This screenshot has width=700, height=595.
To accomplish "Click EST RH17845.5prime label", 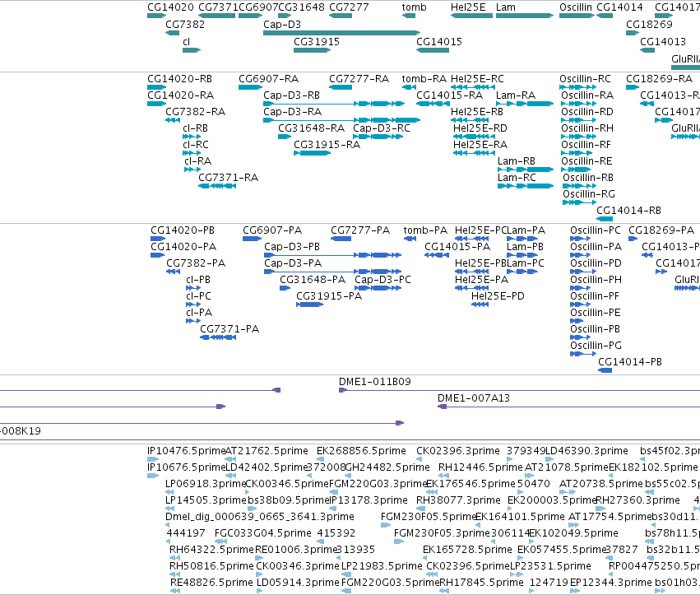I will coord(482,583).
